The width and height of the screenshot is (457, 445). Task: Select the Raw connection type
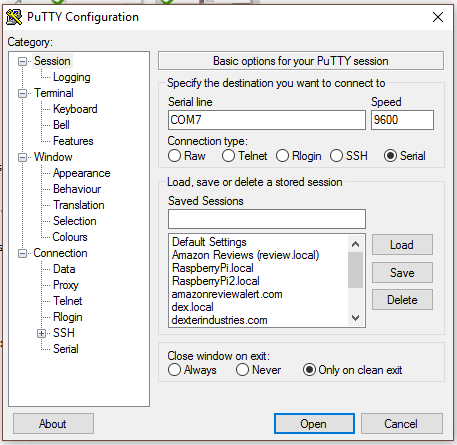[175, 156]
